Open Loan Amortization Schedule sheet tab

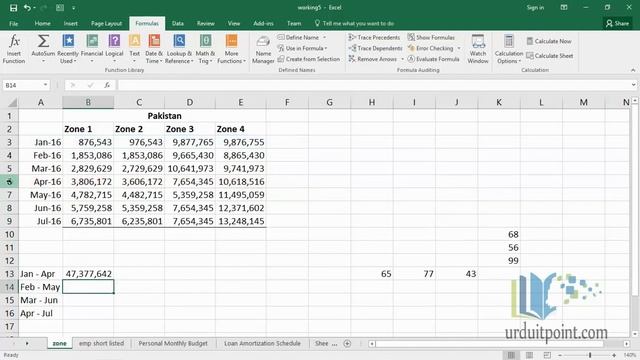pos(262,344)
